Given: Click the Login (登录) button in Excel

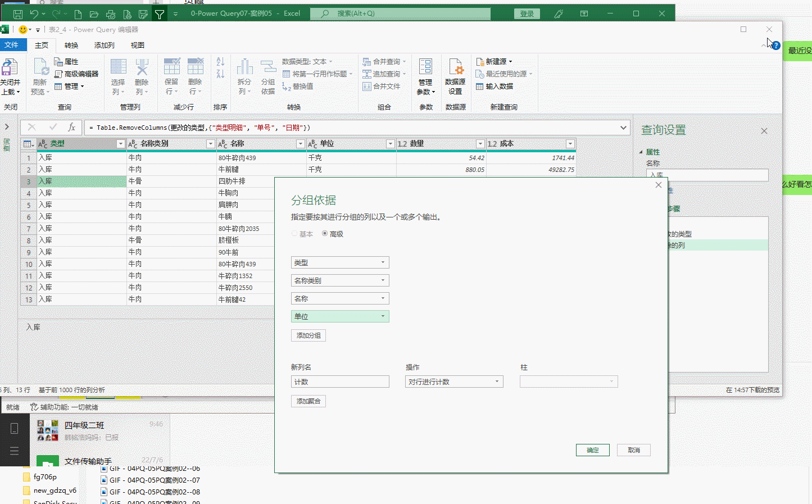Looking at the screenshot, I should click(x=527, y=14).
